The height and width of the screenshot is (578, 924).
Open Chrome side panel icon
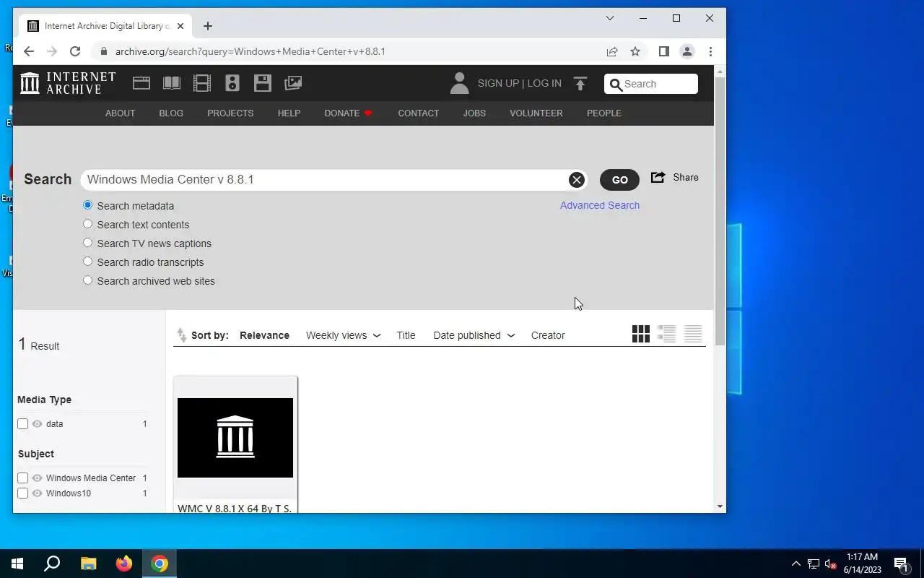coord(664,51)
